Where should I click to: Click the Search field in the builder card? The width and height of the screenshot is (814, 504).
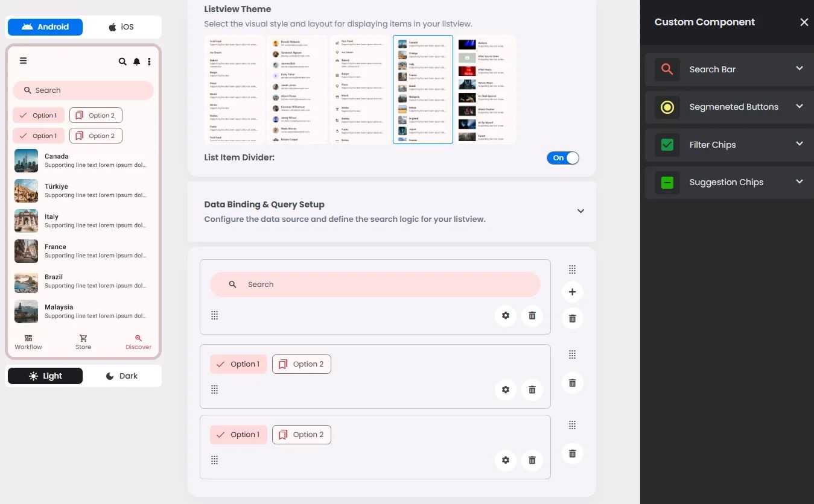coord(375,285)
